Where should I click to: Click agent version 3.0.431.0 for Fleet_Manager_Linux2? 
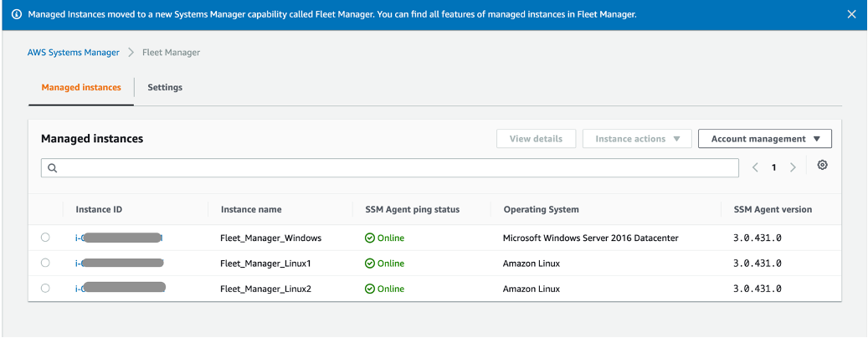click(758, 289)
